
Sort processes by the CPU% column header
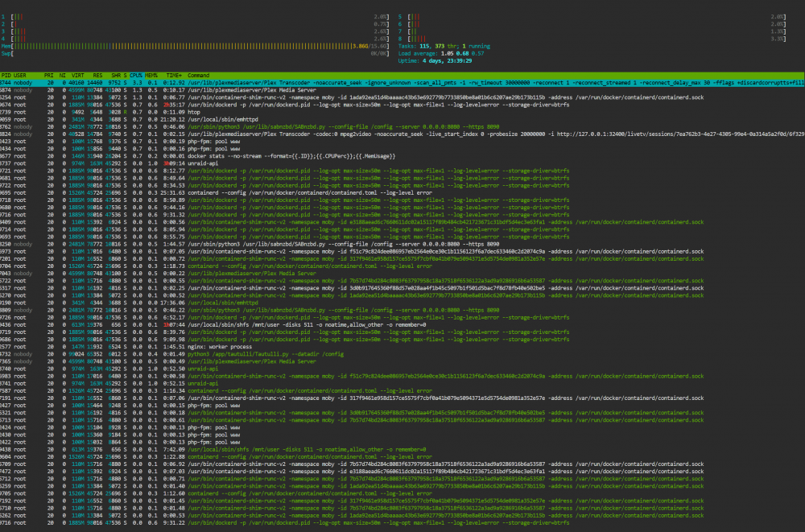point(135,76)
